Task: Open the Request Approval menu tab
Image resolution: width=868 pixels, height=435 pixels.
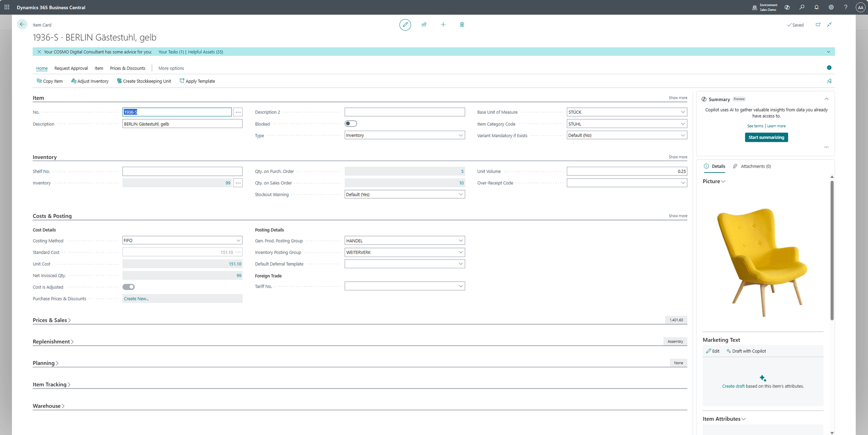Action: pos(71,68)
